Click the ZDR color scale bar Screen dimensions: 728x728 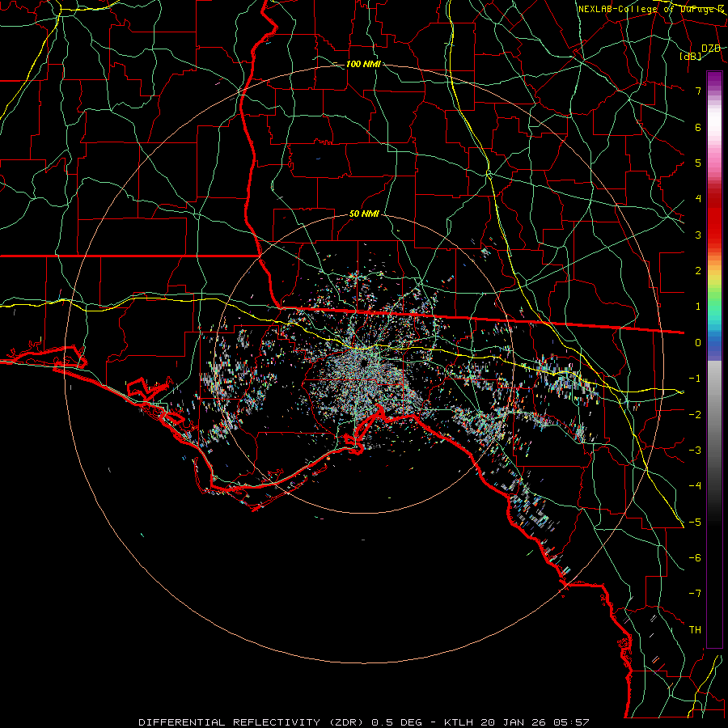[x=714, y=359]
